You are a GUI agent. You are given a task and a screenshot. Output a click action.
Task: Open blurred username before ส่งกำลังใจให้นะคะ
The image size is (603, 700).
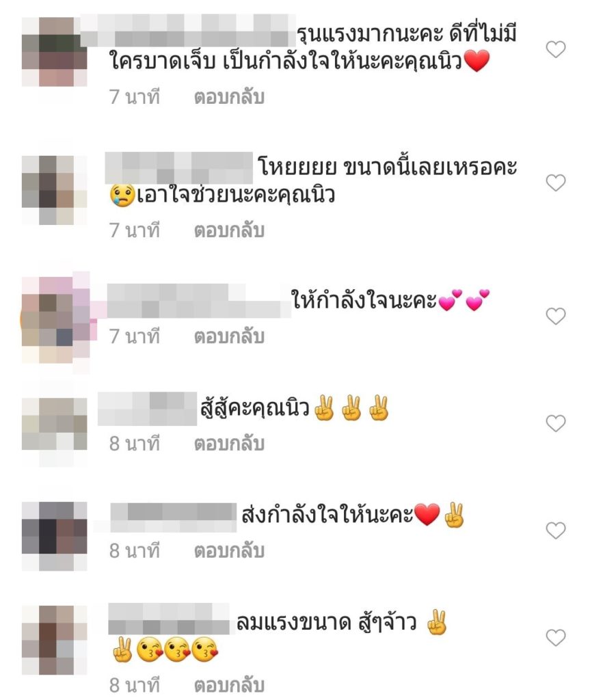click(x=173, y=517)
